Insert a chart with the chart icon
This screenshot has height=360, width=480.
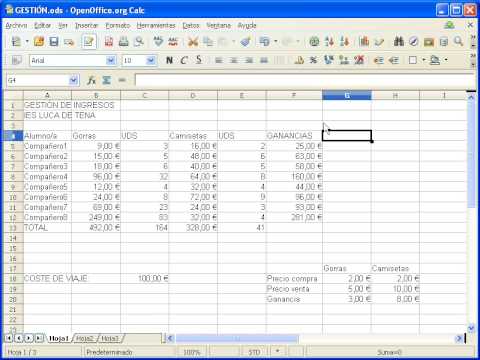(364, 42)
